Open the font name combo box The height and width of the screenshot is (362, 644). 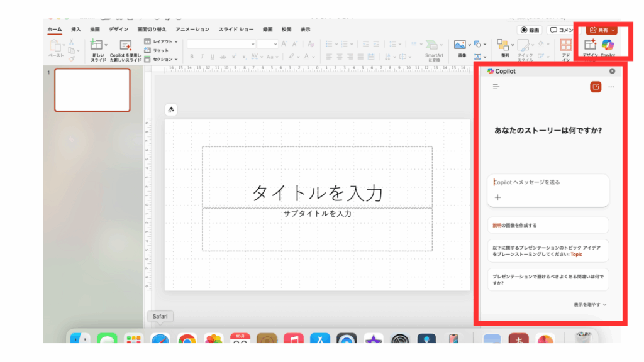pos(221,44)
